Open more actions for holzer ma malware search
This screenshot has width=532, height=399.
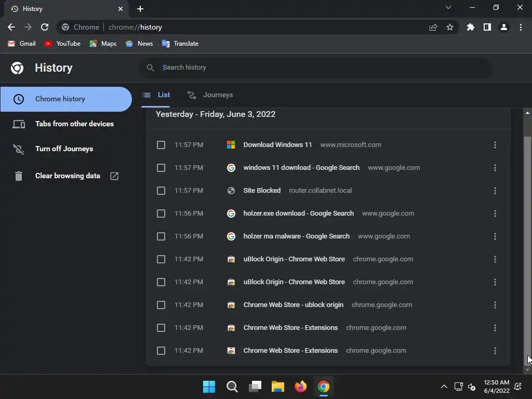495,236
